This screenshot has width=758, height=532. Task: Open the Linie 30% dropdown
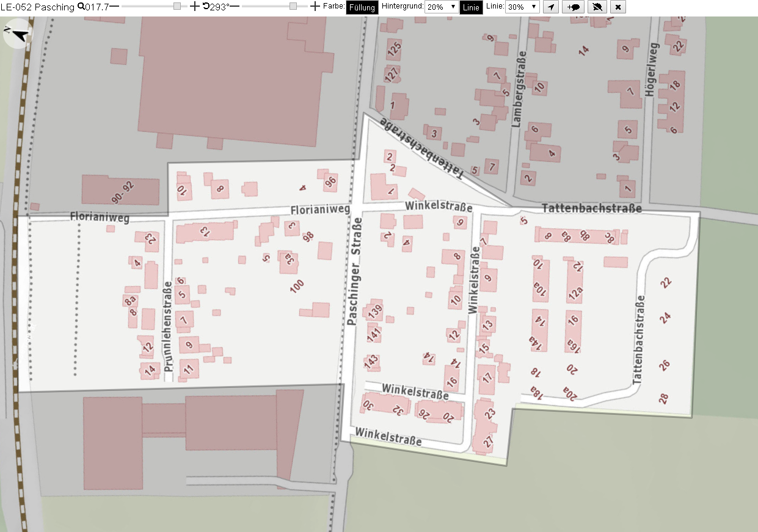pos(522,7)
